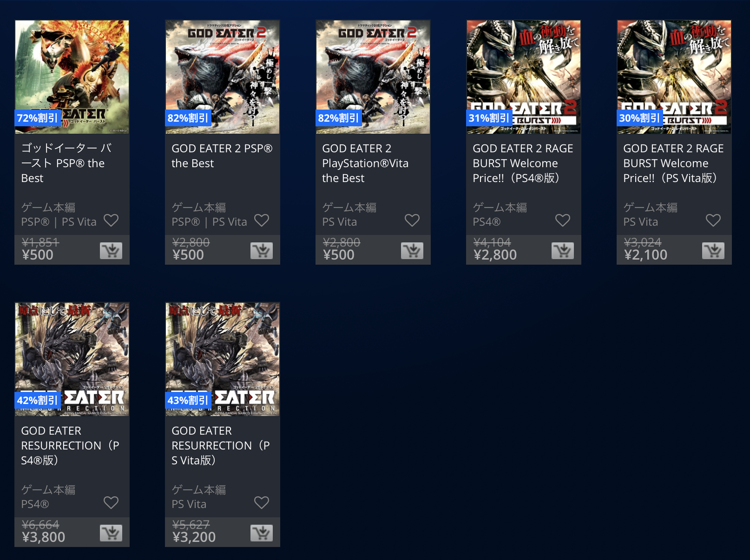The width and height of the screenshot is (750, 560).
Task: Add GOD EATER RESURRECTION PS4 version to cart
Action: pyautogui.click(x=111, y=533)
